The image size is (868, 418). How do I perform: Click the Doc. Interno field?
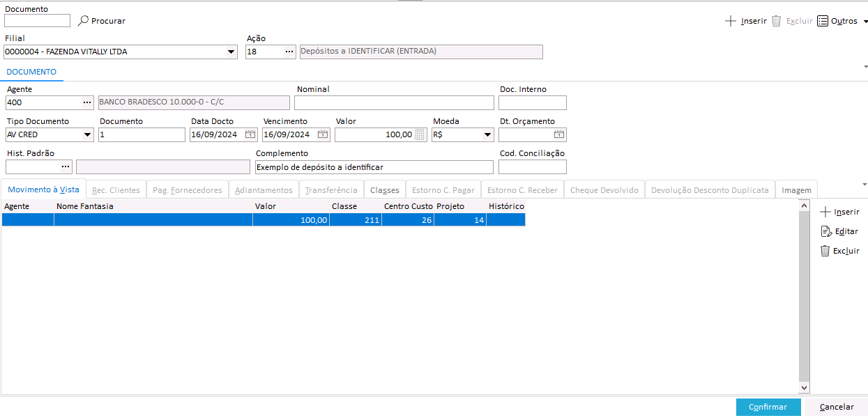[x=533, y=102]
